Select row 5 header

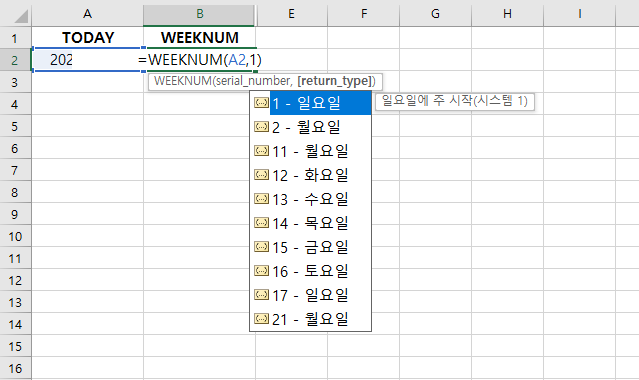[15, 126]
